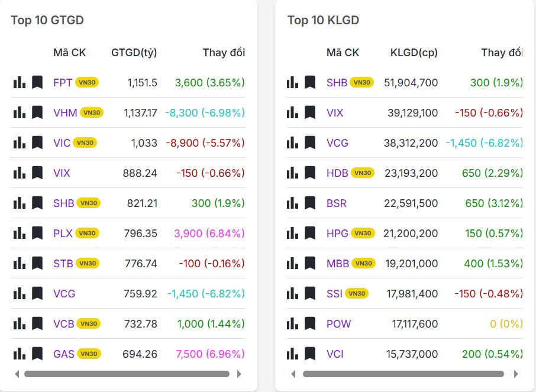Click the KLGD(cp) column header
Viewport: 536px width, 392px height.
414,53
